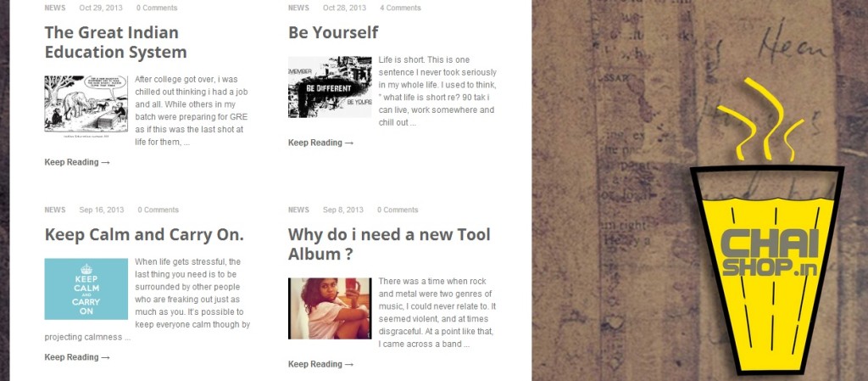Click 'Keep Reading' under the Keep Calm post

point(77,357)
